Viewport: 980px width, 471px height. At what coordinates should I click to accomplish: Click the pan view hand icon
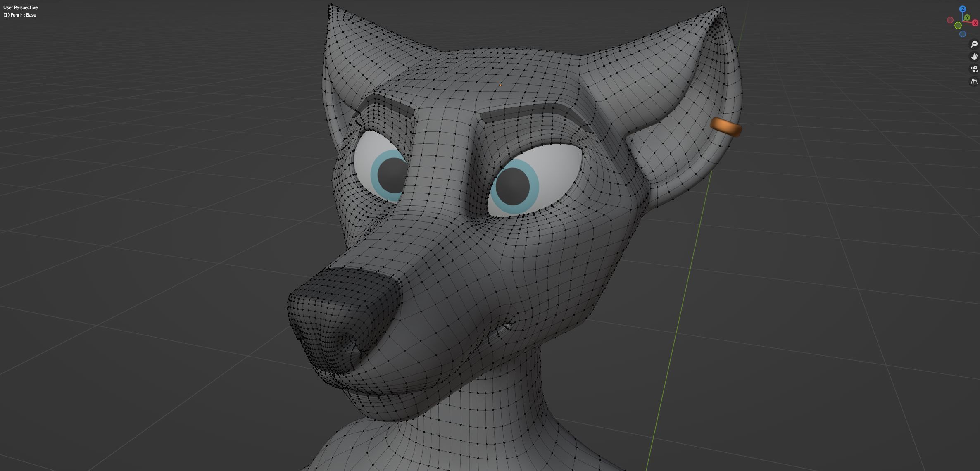pyautogui.click(x=974, y=57)
